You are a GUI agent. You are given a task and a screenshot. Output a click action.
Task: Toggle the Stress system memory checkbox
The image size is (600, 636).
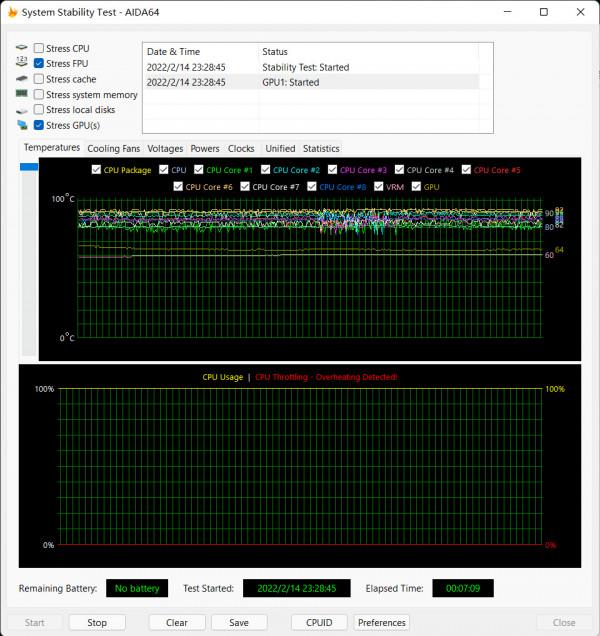39,94
